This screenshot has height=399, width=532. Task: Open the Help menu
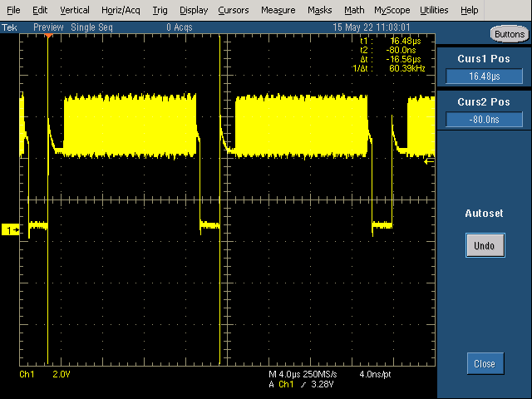[469, 10]
